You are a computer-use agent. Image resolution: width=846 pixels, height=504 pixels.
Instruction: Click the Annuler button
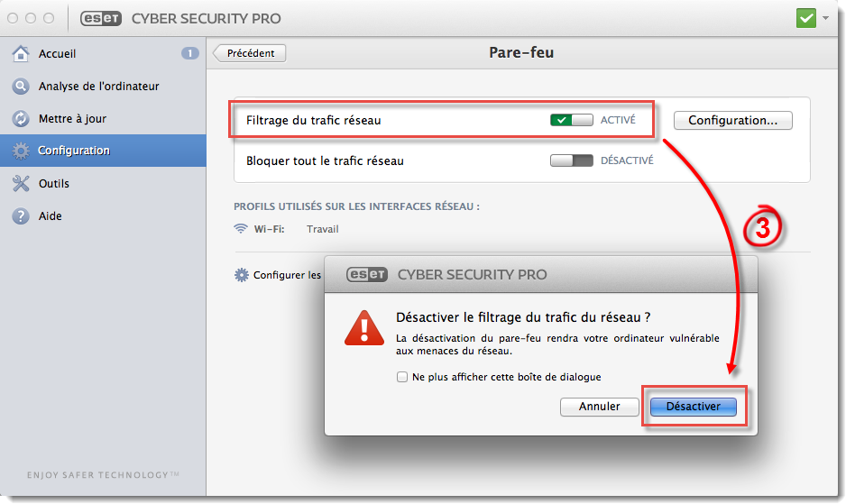[x=599, y=407]
